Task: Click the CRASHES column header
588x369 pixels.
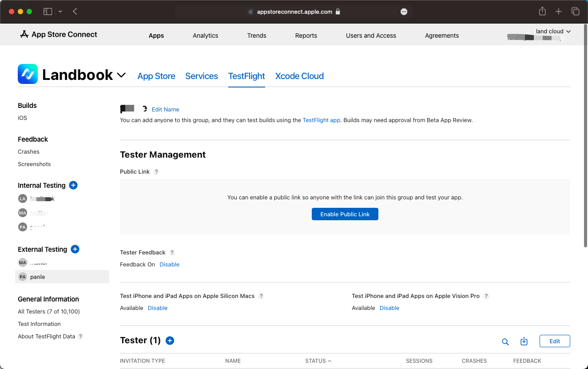Action: [x=474, y=361]
